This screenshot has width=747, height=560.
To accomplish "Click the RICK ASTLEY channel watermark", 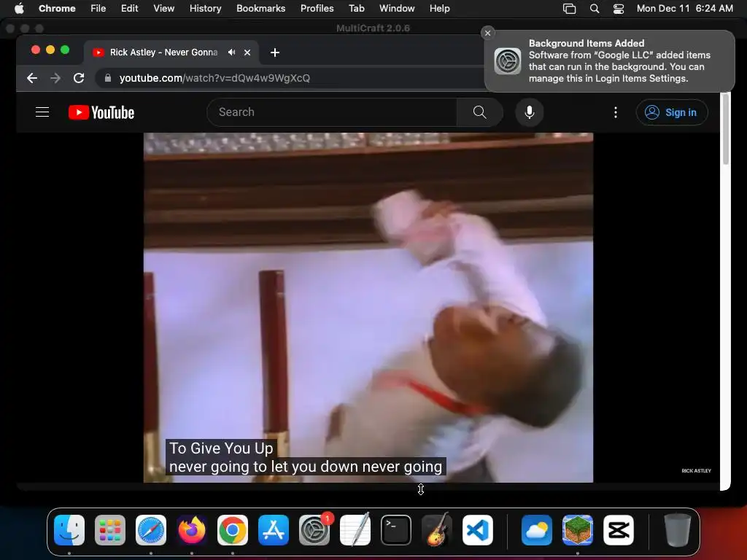I will (696, 470).
